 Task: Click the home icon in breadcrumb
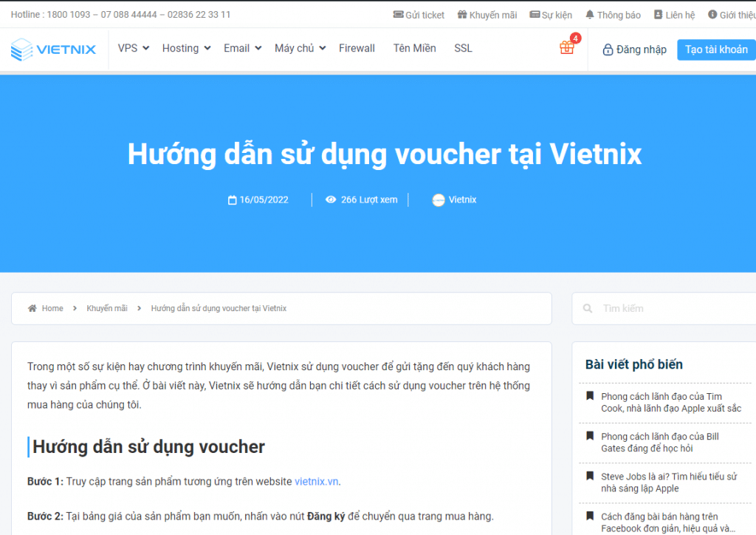[x=32, y=308]
